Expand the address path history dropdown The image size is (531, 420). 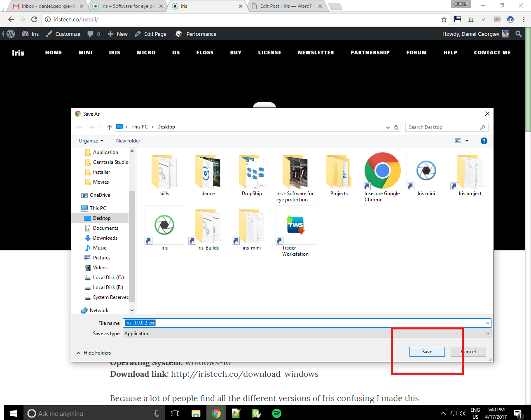(388, 127)
